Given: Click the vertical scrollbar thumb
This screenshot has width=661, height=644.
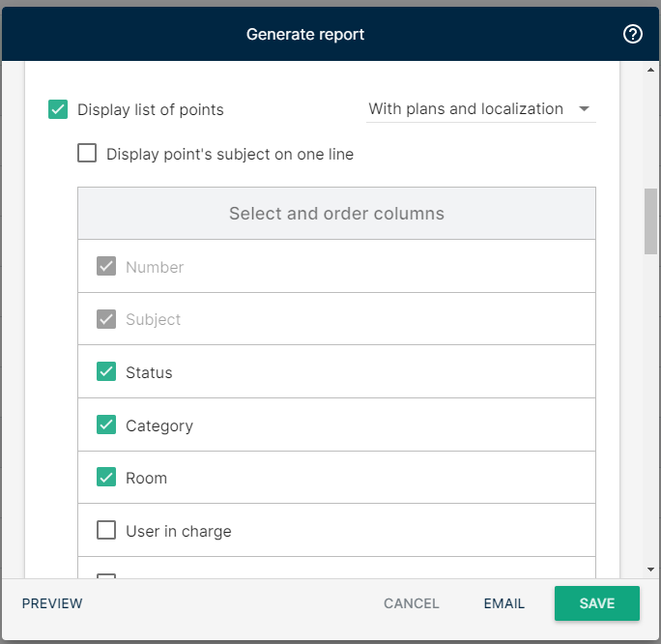Looking at the screenshot, I should [650, 221].
